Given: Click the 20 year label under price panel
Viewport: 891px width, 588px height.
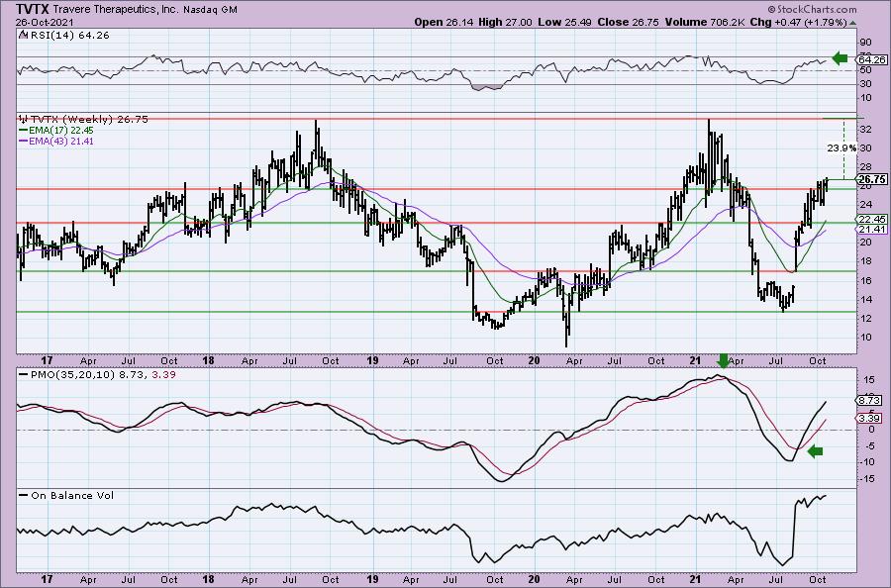Looking at the screenshot, I should pyautogui.click(x=534, y=360).
